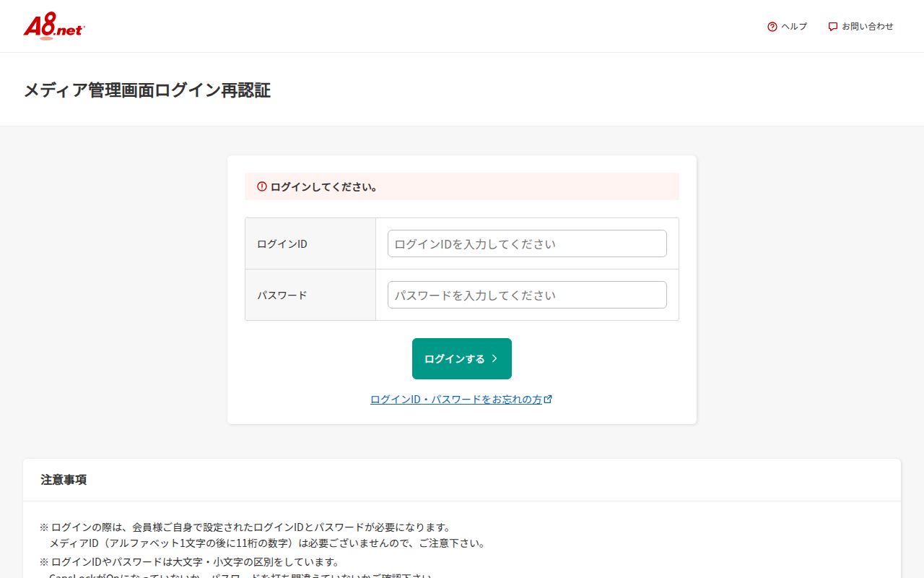Focus the パスワード input field

point(527,295)
